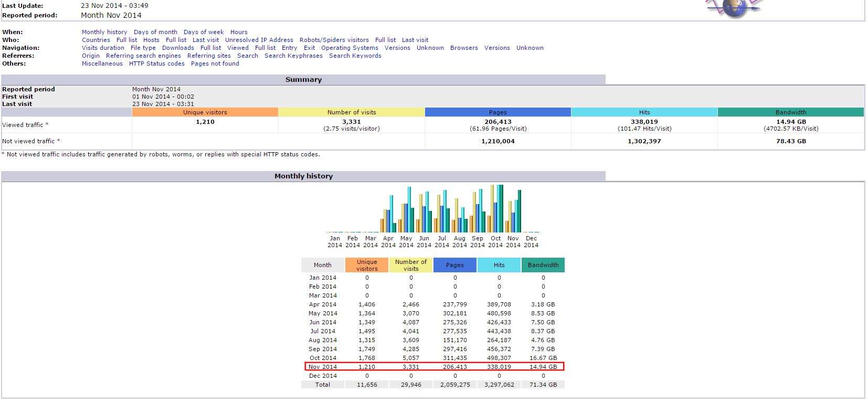This screenshot has height=403, width=868.
Task: Click Nov 2014 month cell in table
Action: (x=323, y=367)
